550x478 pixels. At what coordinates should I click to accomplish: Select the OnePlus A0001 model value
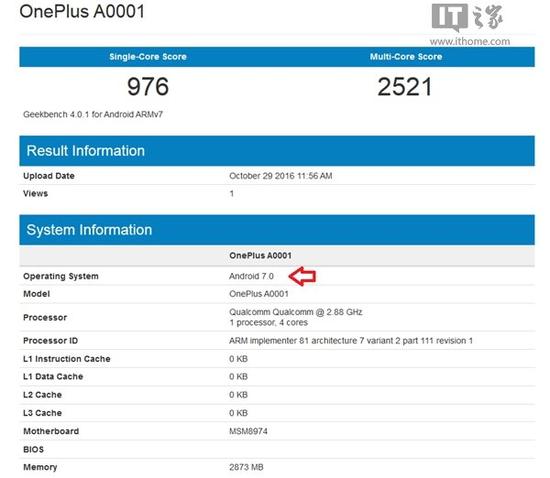pyautogui.click(x=259, y=294)
